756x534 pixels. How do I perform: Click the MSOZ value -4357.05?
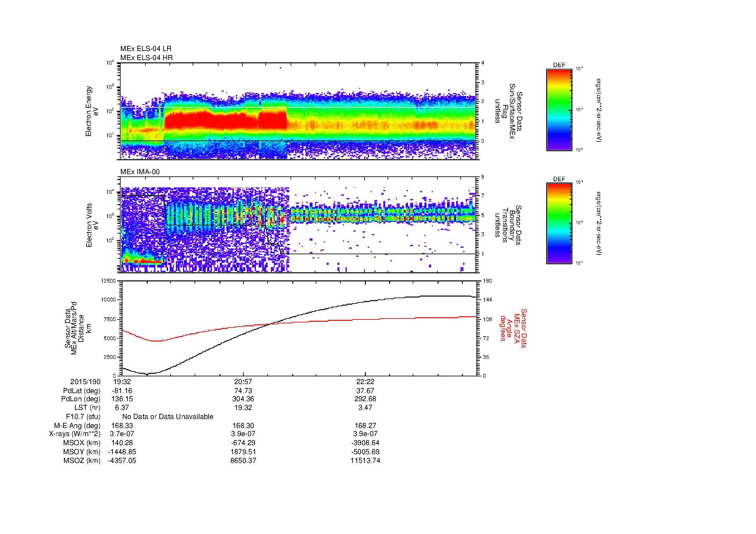point(122,461)
